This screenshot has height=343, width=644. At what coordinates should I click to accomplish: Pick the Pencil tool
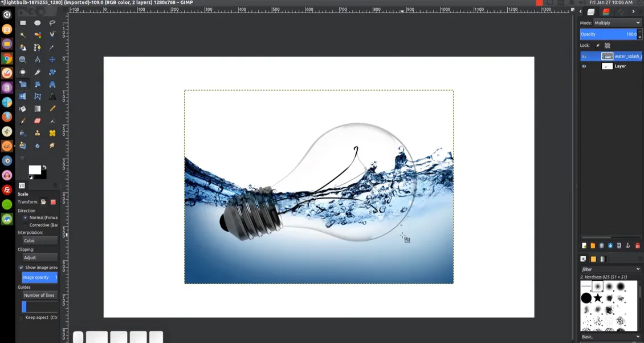click(52, 108)
